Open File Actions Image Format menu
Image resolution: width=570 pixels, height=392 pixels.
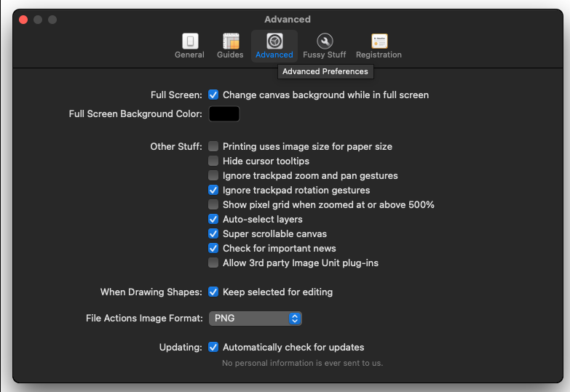click(x=256, y=319)
